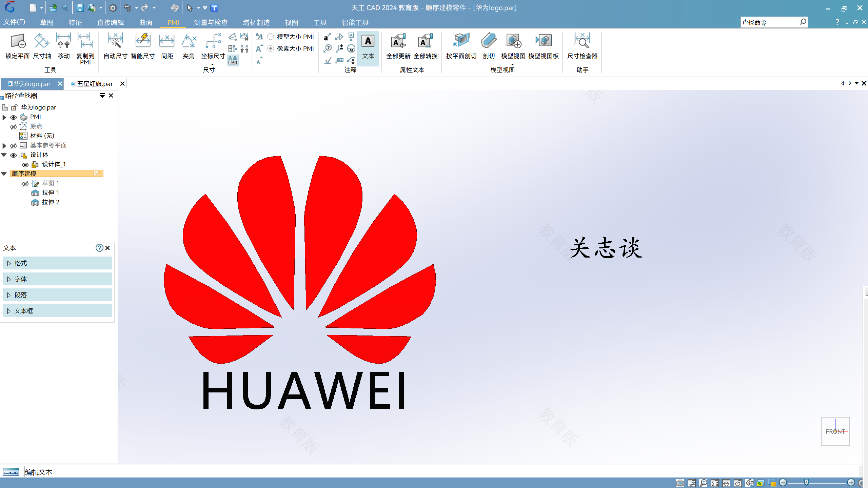Screen dimensions: 868x488
Task: Click the open file icon in title bar
Action: pyautogui.click(x=53, y=8)
